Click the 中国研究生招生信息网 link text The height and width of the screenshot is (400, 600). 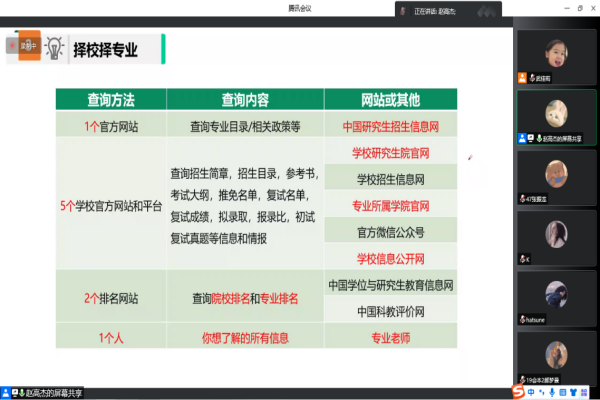click(x=391, y=127)
